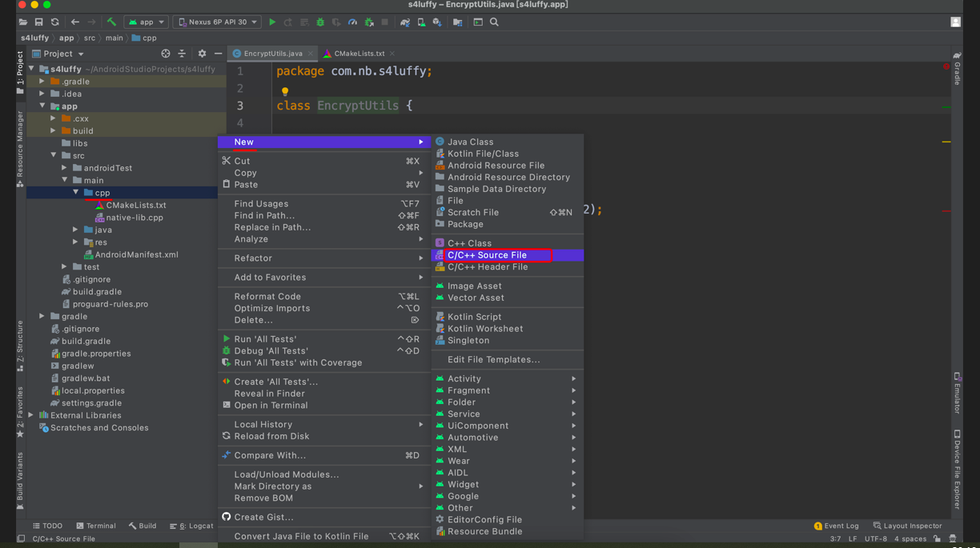Choose Paste from the context menu
980x548 pixels.
tap(323, 185)
